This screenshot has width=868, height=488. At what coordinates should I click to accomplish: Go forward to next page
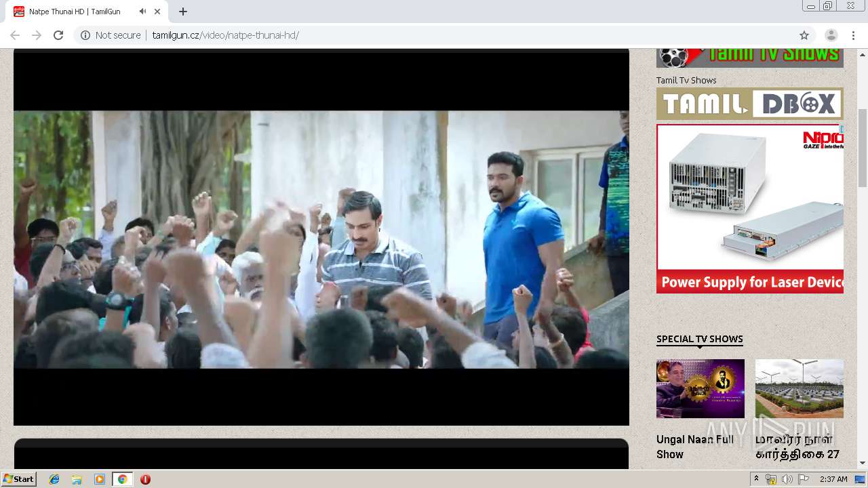[x=37, y=35]
